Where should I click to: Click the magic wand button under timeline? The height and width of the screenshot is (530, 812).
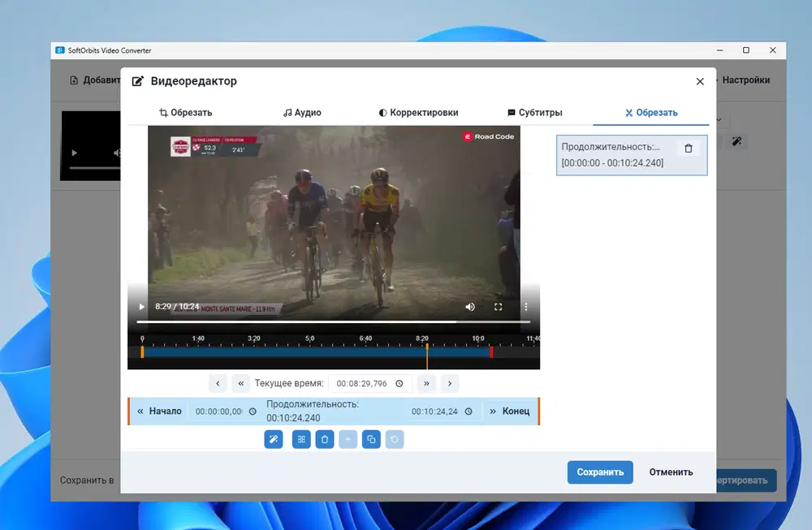point(274,439)
